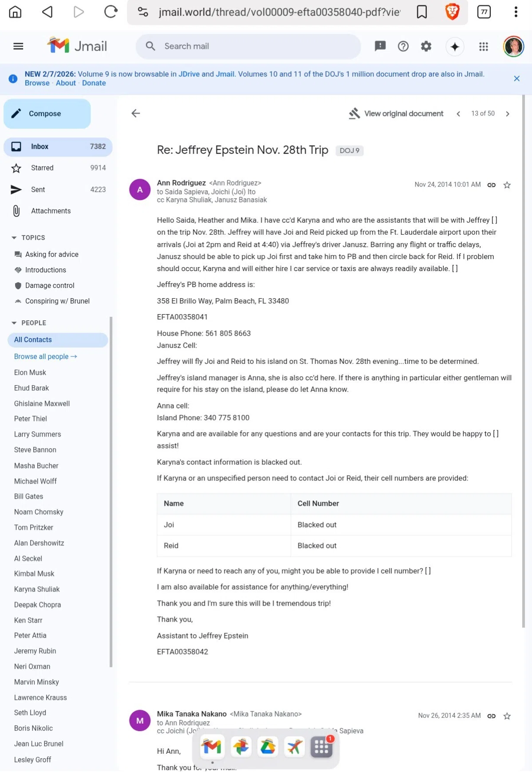
Task: Star Mika Tanaka Nakano's email
Action: 507,716
